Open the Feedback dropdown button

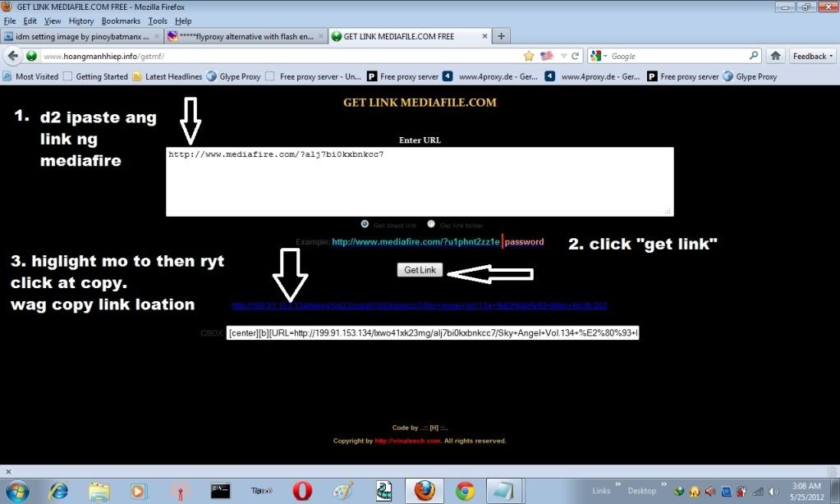point(812,56)
